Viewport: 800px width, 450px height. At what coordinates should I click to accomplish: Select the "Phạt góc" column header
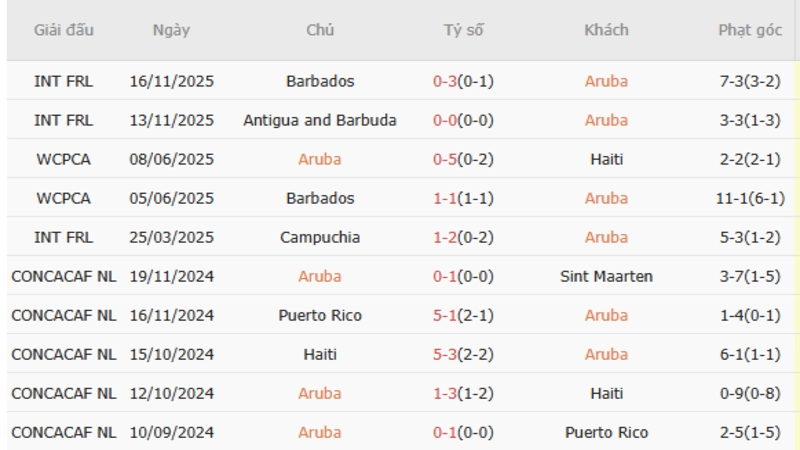pos(749,30)
